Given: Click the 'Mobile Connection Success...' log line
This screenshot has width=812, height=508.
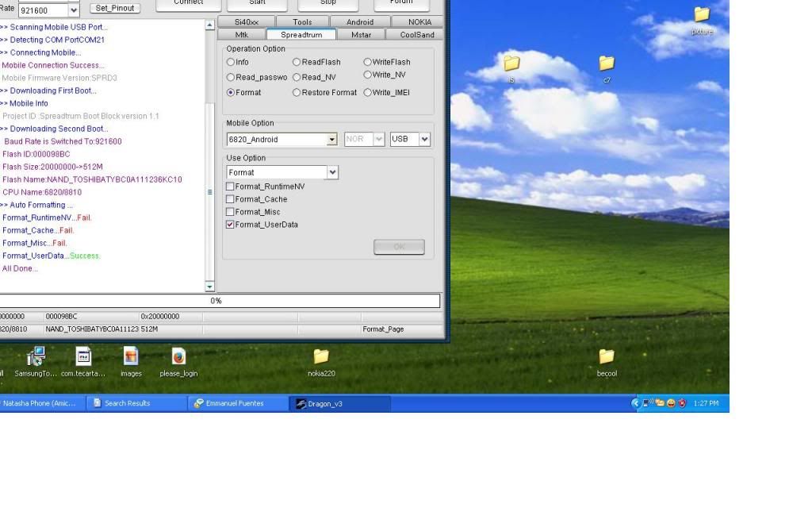Looking at the screenshot, I should pos(53,65).
